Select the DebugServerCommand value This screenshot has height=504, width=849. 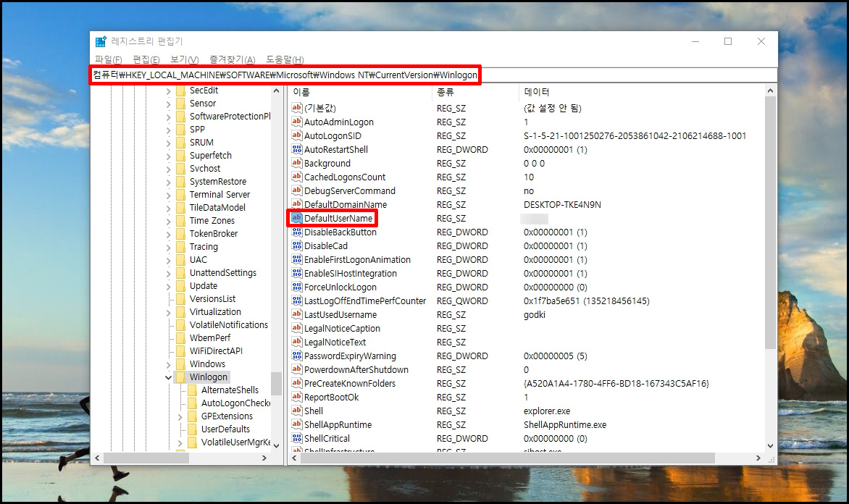(350, 190)
